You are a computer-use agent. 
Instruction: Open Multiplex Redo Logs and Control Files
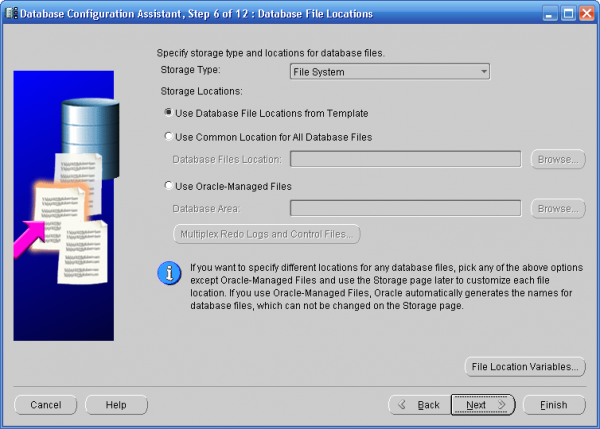[267, 234]
